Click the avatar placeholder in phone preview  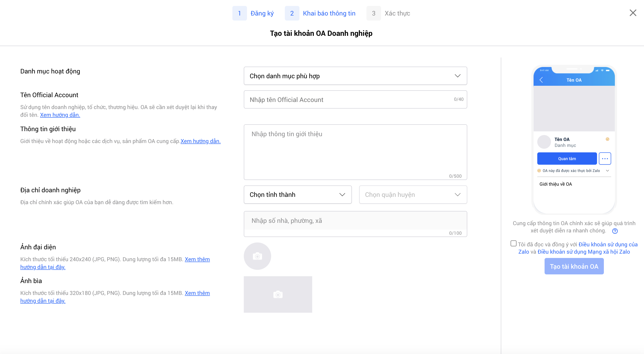coord(544,142)
